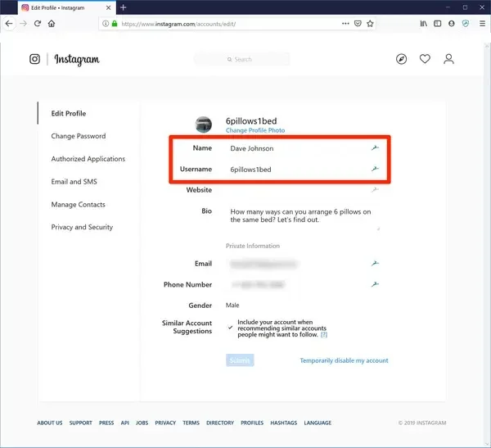Open Instagram Explore compass icon
491x448 pixels.
(x=401, y=59)
